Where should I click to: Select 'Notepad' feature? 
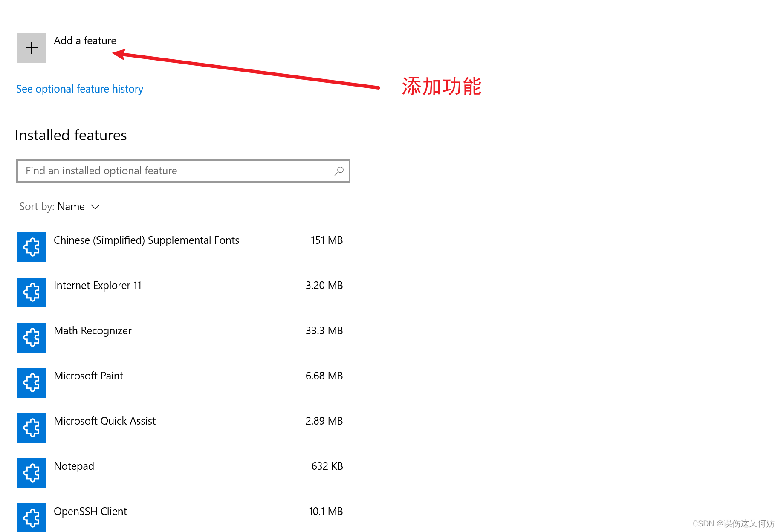74,466
